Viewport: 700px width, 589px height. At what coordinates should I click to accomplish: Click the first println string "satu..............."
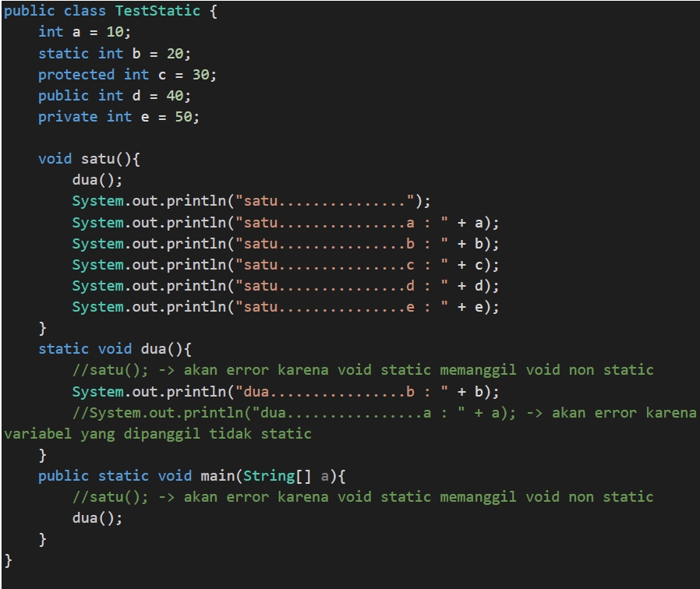tap(326, 201)
